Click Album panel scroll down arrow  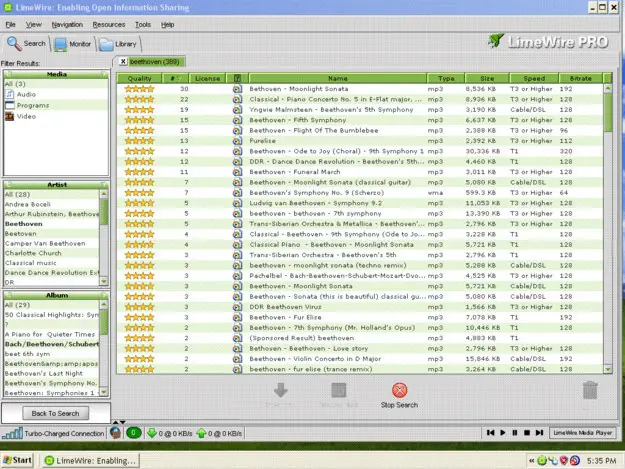[x=104, y=392]
